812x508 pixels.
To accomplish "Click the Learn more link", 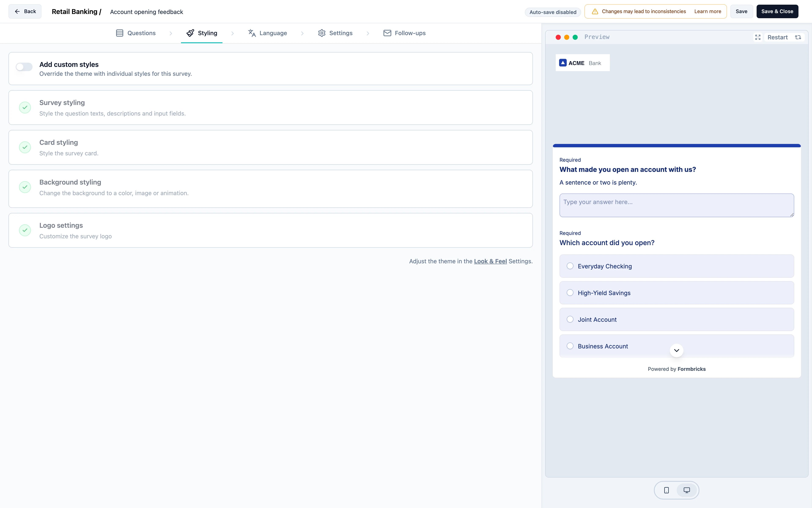I will 708,11.
